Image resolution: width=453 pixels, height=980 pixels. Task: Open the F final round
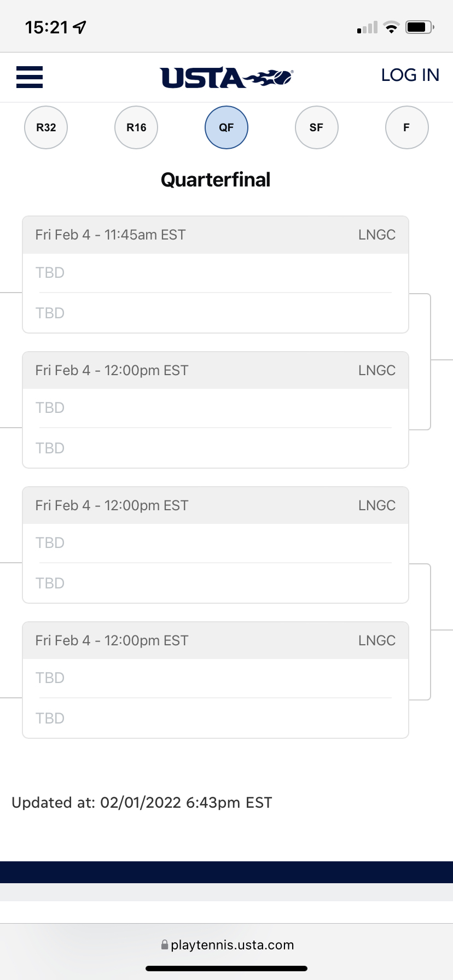point(406,127)
